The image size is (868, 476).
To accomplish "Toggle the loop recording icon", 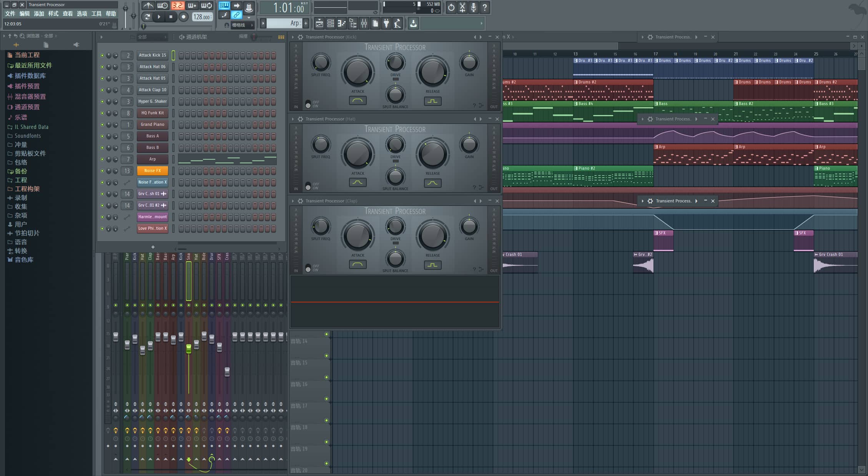I will click(207, 6).
